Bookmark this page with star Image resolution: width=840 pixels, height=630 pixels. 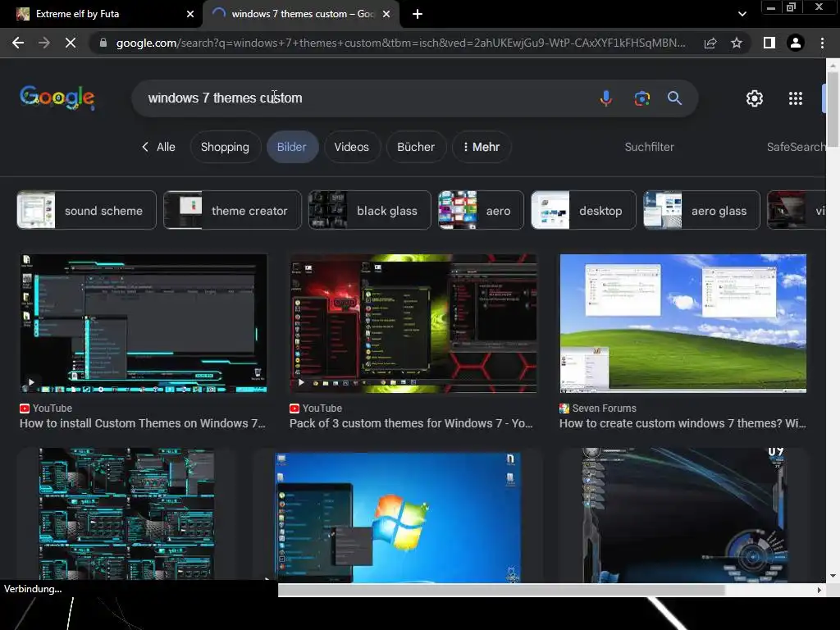coord(737,43)
